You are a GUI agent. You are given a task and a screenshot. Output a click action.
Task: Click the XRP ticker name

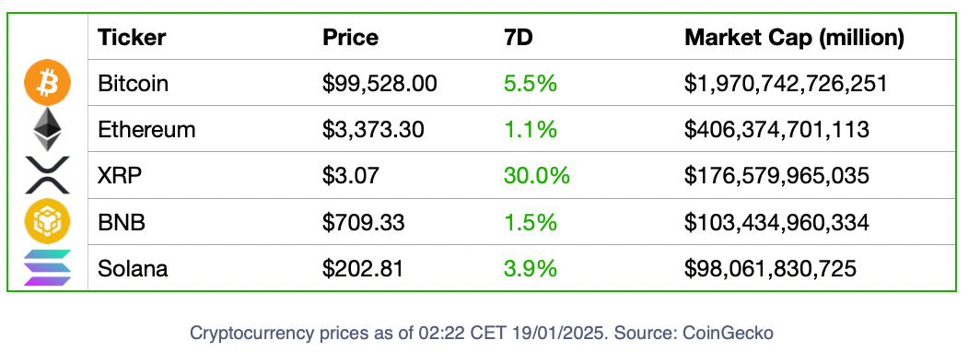pos(120,176)
